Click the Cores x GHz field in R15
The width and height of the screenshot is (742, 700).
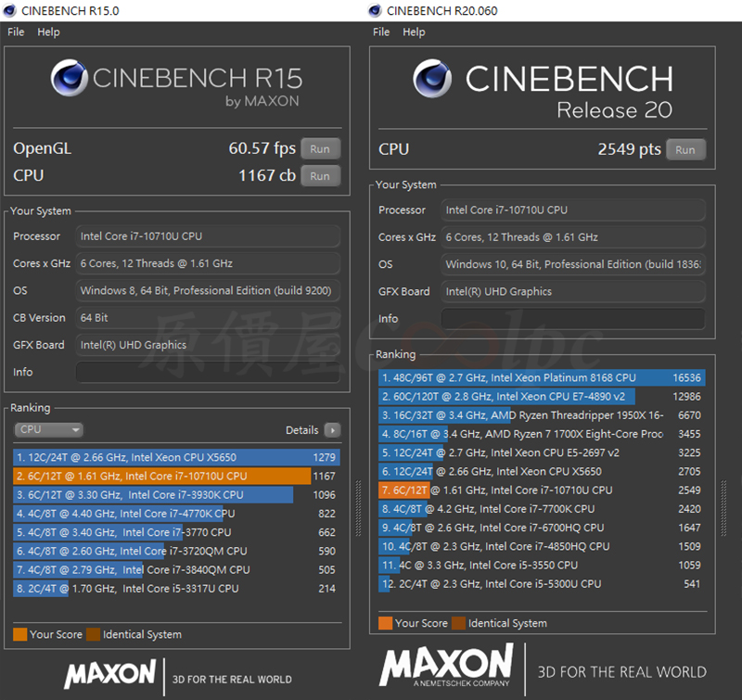click(x=208, y=263)
